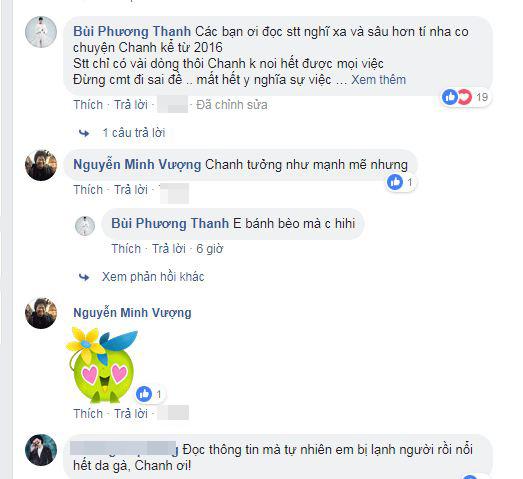Image resolution: width=523 pixels, height=479 pixels.
Task: Open Bùi Phương Thanh's top comment avatar
Action: [41, 32]
